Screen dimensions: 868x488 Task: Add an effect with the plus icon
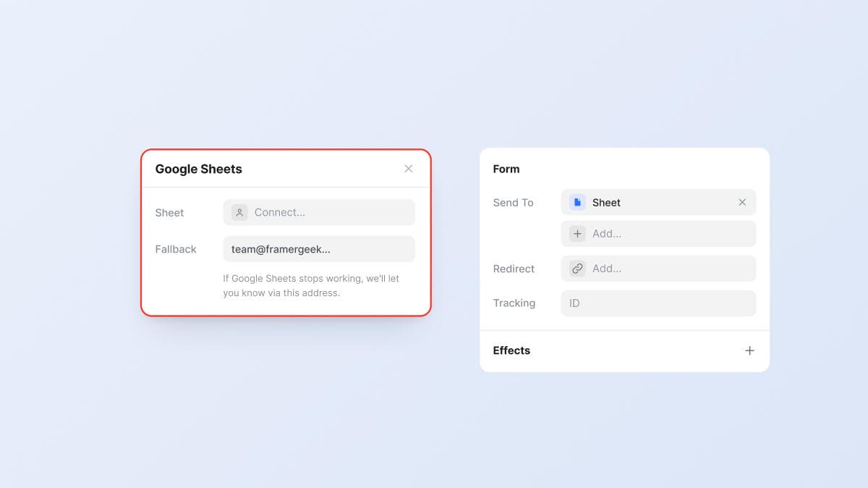(x=749, y=350)
